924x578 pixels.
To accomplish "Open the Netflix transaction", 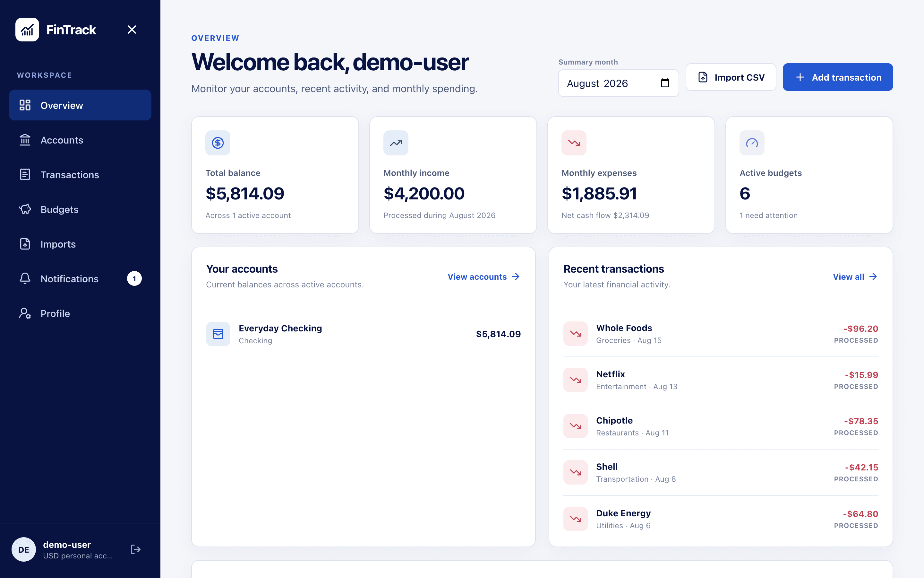I will tap(721, 380).
